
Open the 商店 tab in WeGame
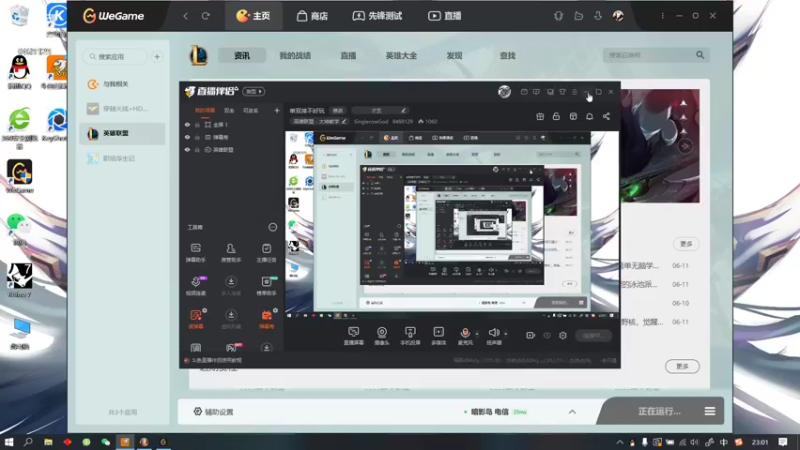[312, 16]
